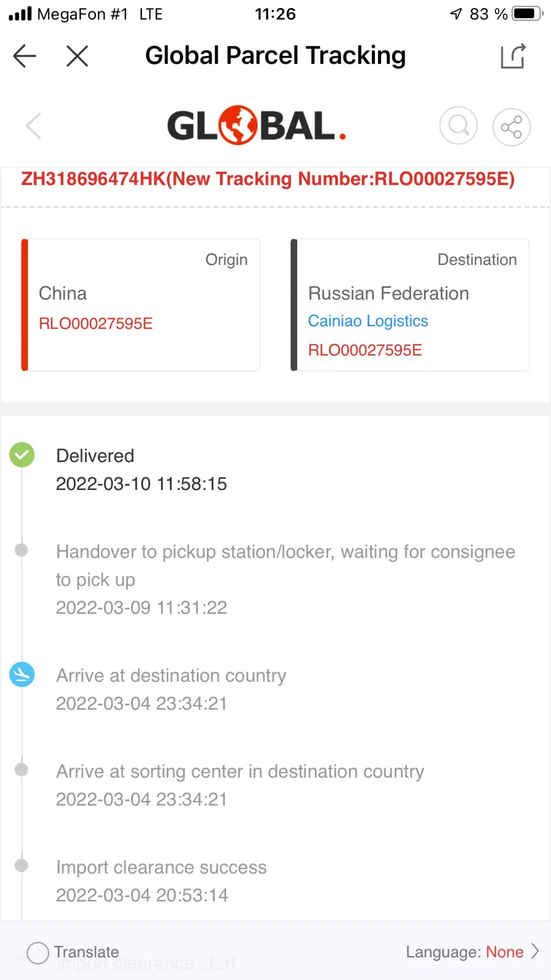Tap destination tracking number under Cainiao Logistics
Image resolution: width=551 pixels, height=980 pixels.
point(365,350)
